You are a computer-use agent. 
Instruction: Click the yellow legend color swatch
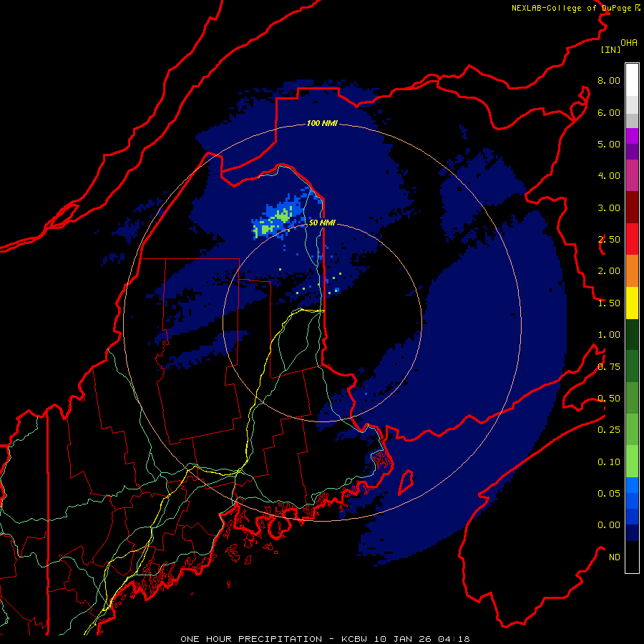(632, 303)
